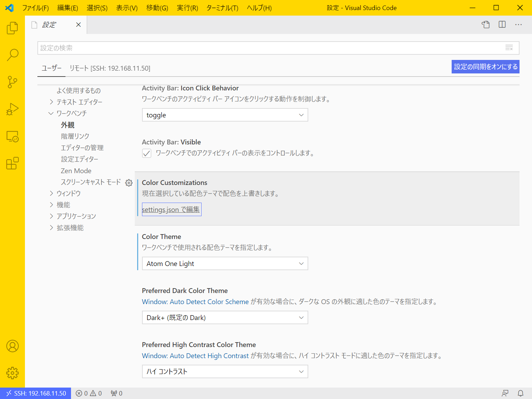
Task: Click gear icon beside Color Customizations
Action: click(129, 183)
